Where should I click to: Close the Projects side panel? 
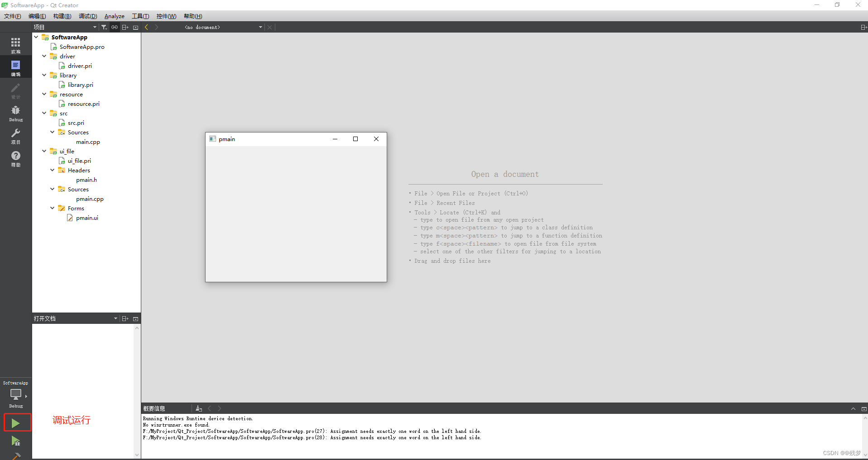[x=135, y=27]
